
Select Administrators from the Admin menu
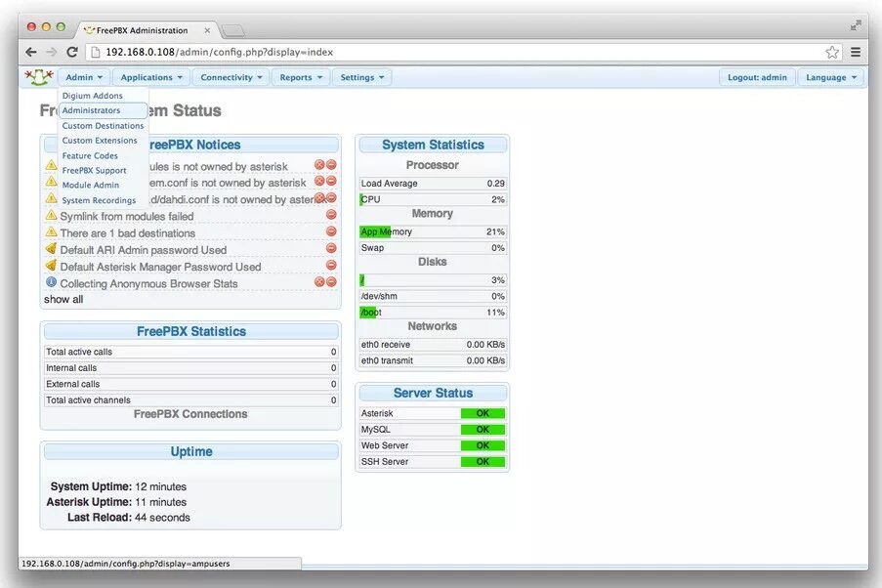coord(103,110)
